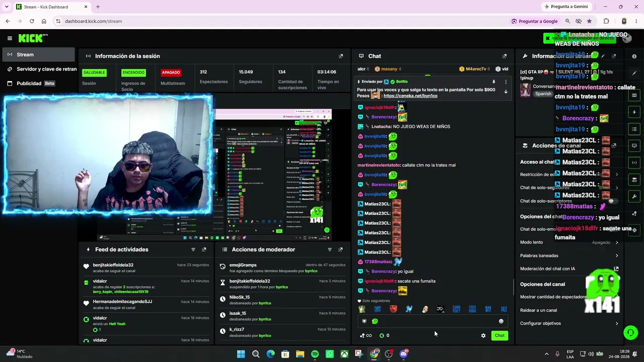Click moderator byn1co on emojiGramps entry
Viewport: 644px width, 362px height.
point(311,271)
